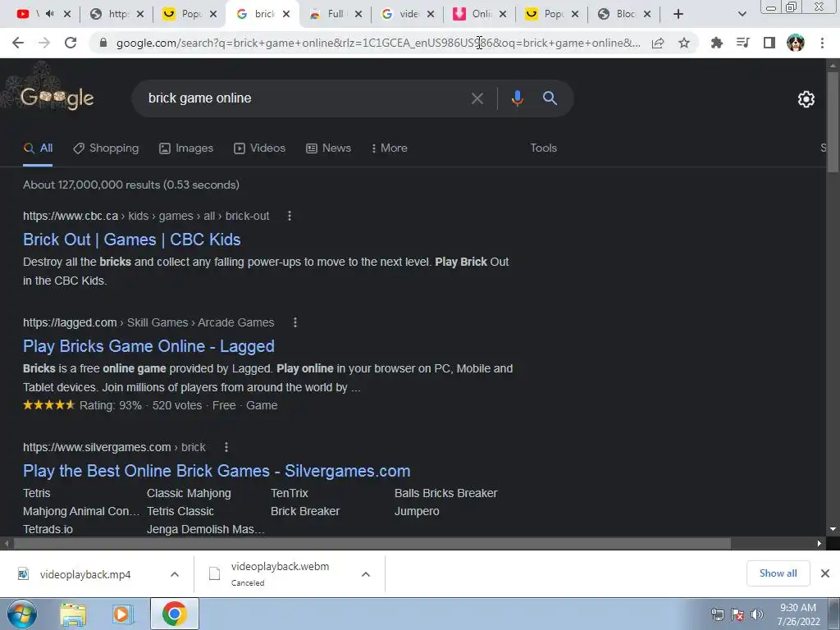Click the vertical scrollbar thumb
This screenshot has width=840, height=630.
(x=833, y=122)
